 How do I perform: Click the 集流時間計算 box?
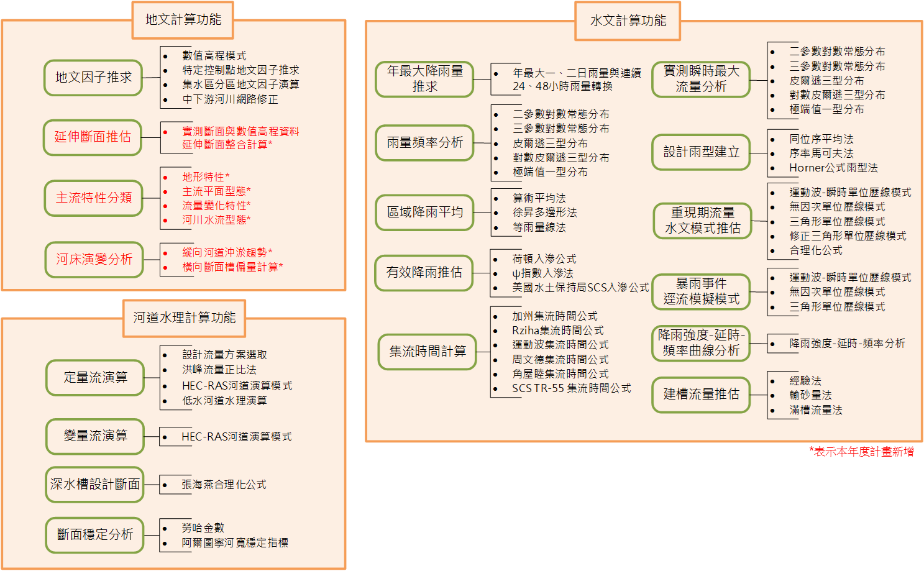(x=428, y=351)
